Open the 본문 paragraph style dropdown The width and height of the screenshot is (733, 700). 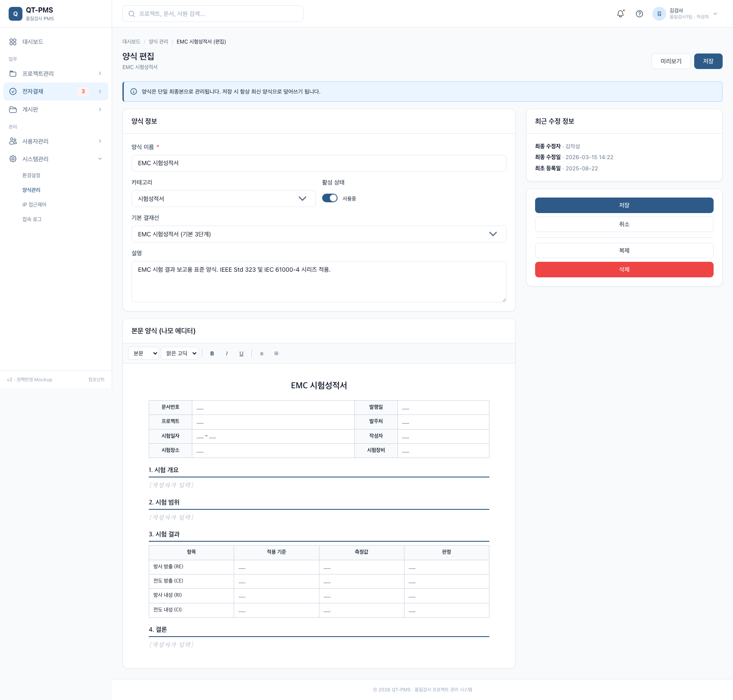point(144,353)
